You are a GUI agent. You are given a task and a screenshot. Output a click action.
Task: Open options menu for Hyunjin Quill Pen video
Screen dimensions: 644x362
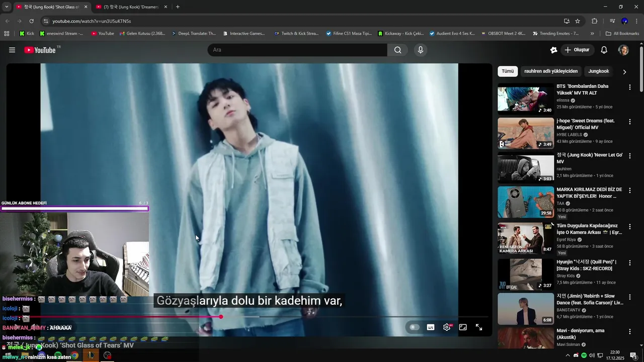pyautogui.click(x=629, y=263)
